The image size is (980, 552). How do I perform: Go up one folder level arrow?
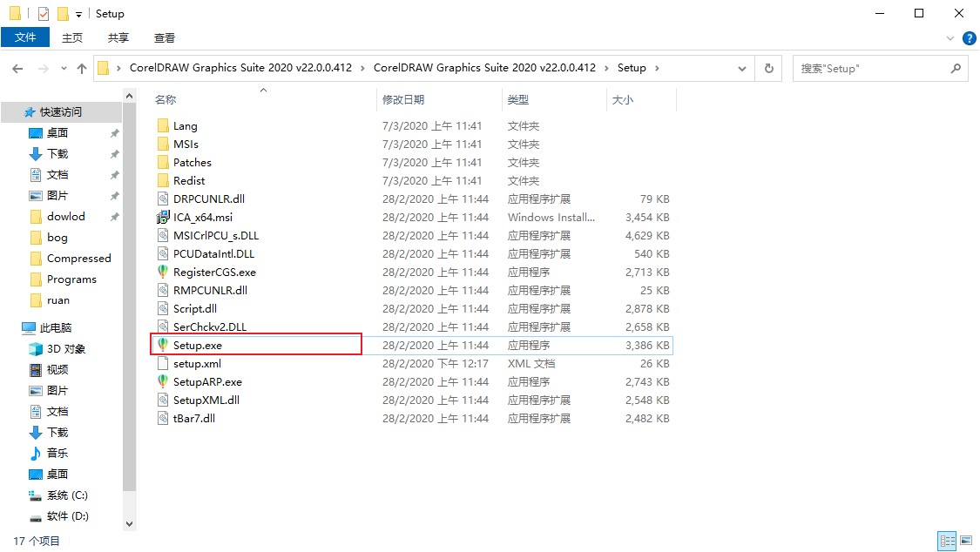pyautogui.click(x=82, y=69)
